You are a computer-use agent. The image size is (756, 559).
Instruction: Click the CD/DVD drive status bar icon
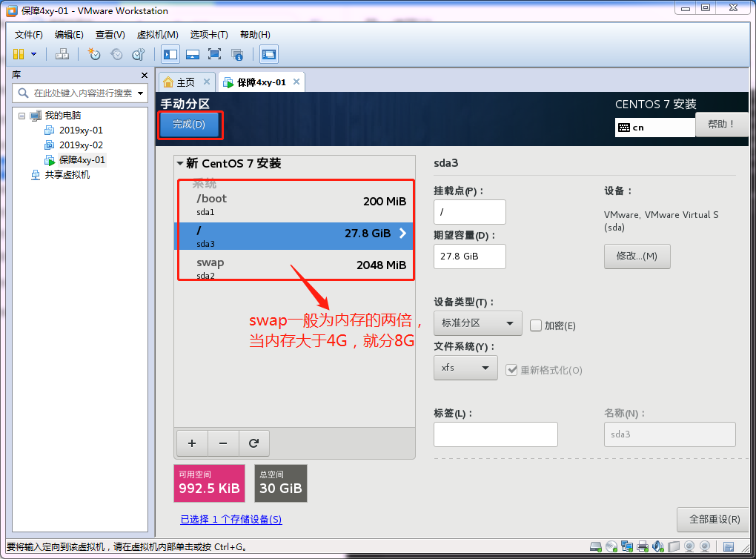(x=611, y=546)
